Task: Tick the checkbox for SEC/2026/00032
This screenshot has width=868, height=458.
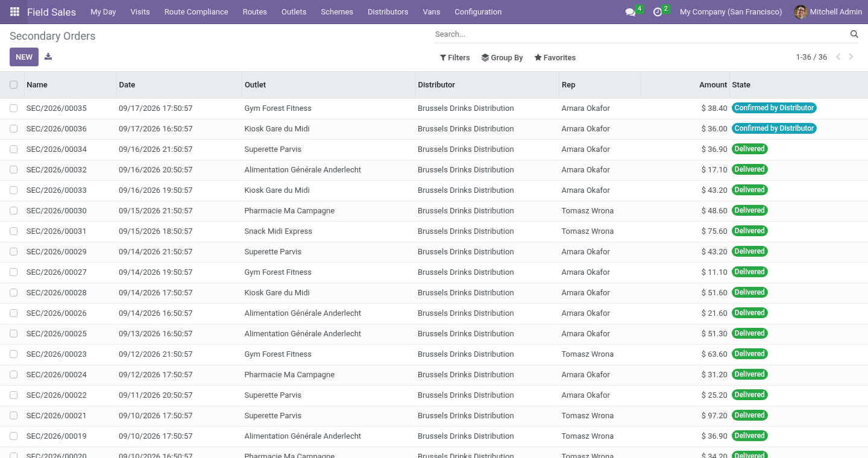Action: [14, 170]
